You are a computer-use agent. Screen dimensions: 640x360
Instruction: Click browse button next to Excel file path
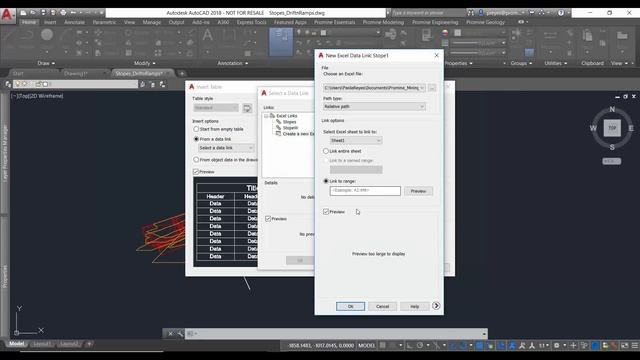click(432, 88)
